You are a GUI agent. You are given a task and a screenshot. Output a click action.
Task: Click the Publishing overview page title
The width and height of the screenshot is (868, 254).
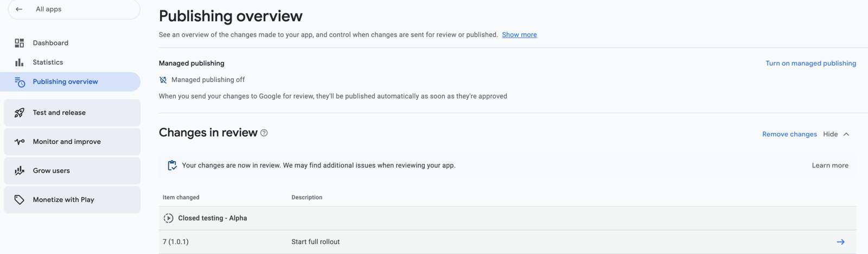tap(231, 16)
